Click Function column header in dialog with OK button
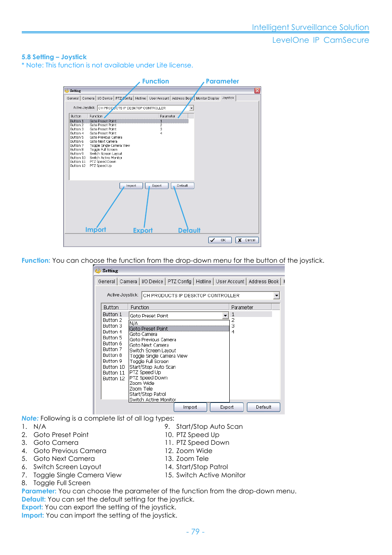 coord(123,116)
